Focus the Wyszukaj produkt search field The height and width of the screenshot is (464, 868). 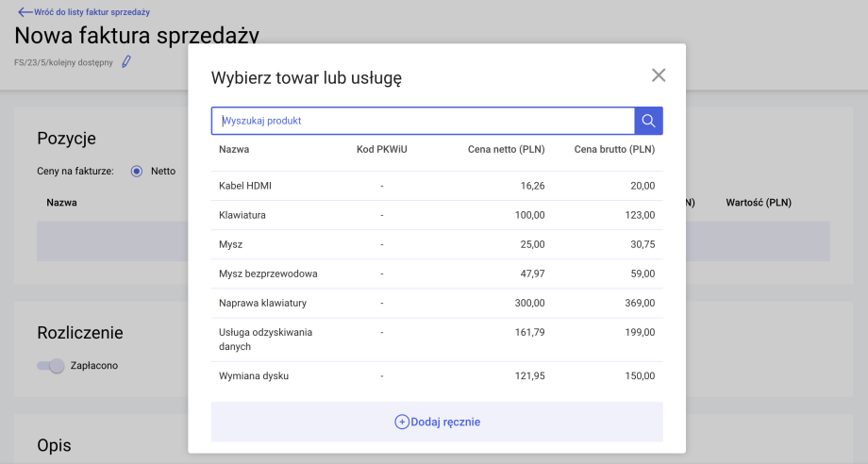coord(425,121)
